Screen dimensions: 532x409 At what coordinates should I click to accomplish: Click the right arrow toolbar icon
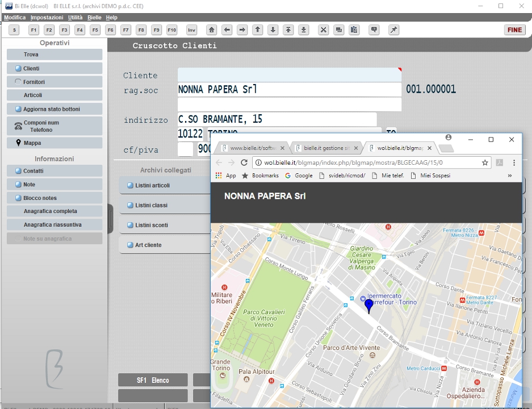point(242,30)
